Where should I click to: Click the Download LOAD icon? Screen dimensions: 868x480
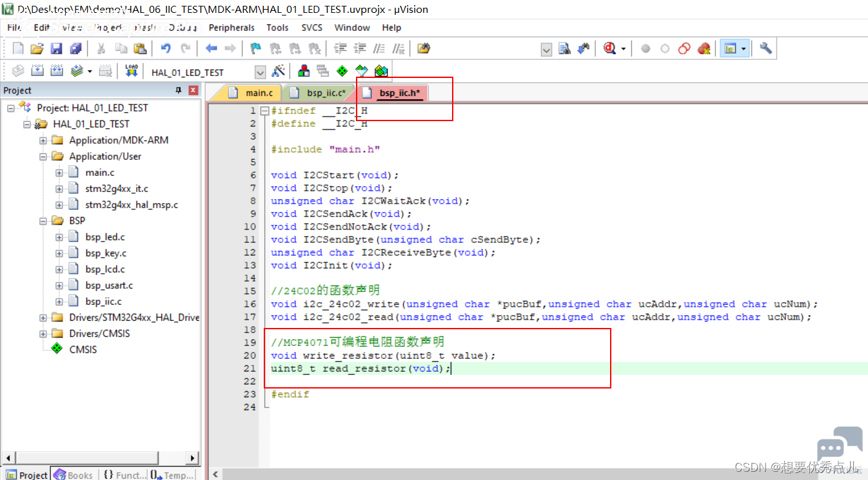click(132, 71)
